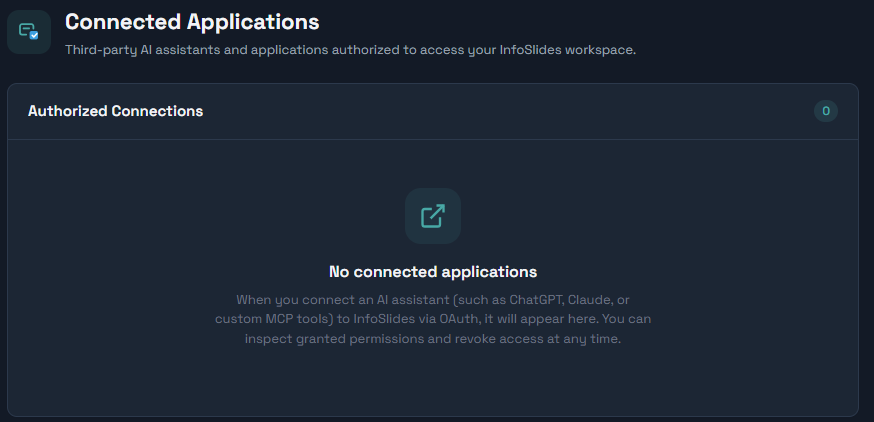Click "revoke access at any time" text
Viewport: 874px width, 422px height.
[x=535, y=339]
